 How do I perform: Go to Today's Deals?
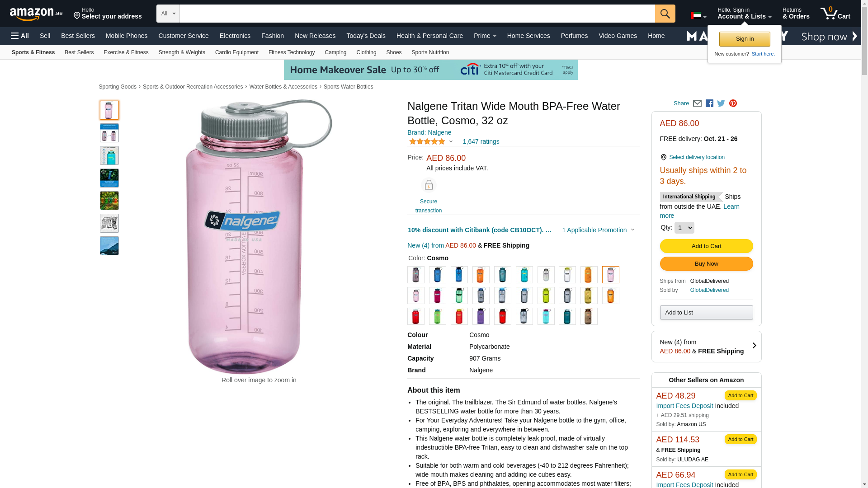[366, 36]
